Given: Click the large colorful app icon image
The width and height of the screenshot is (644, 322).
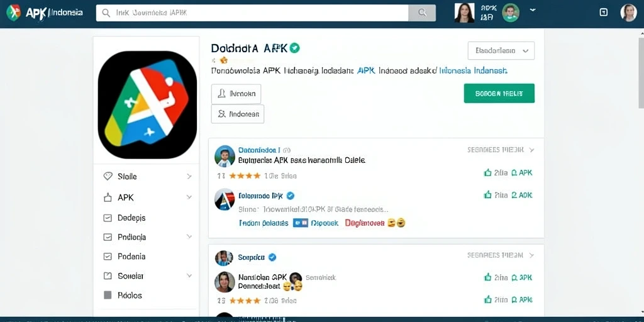Looking at the screenshot, I should point(147,105).
